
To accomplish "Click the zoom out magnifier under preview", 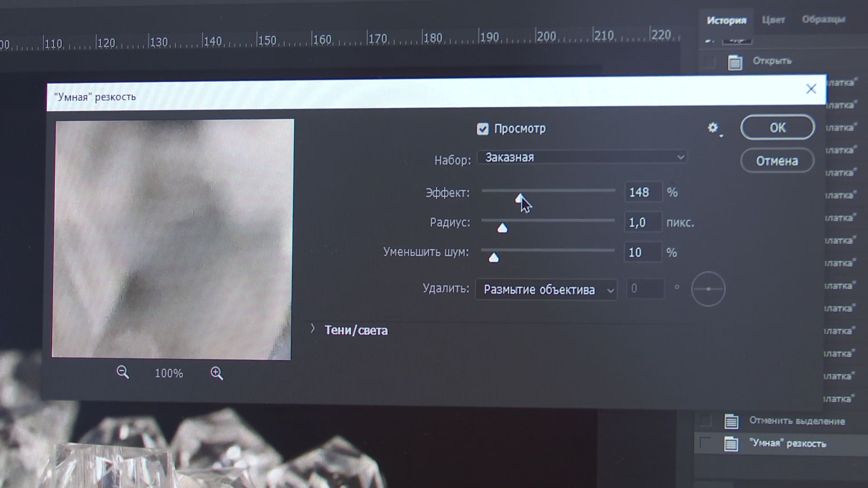I will coord(123,372).
